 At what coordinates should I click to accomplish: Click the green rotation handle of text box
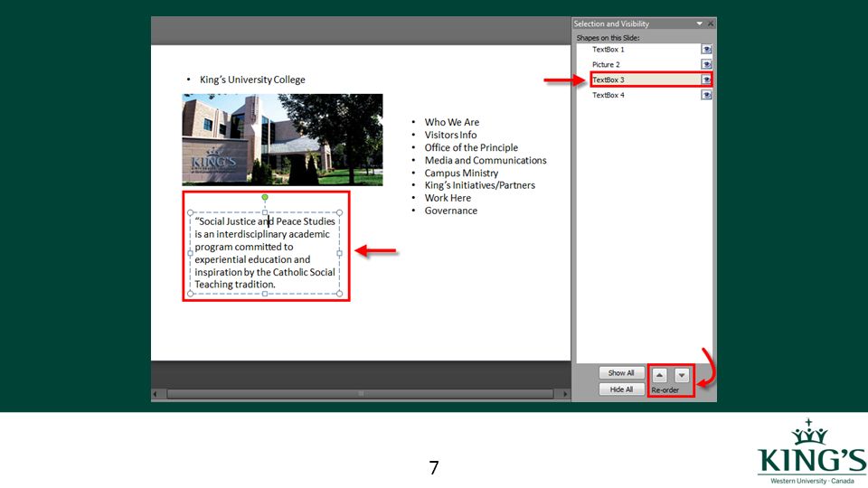pyautogui.click(x=265, y=197)
